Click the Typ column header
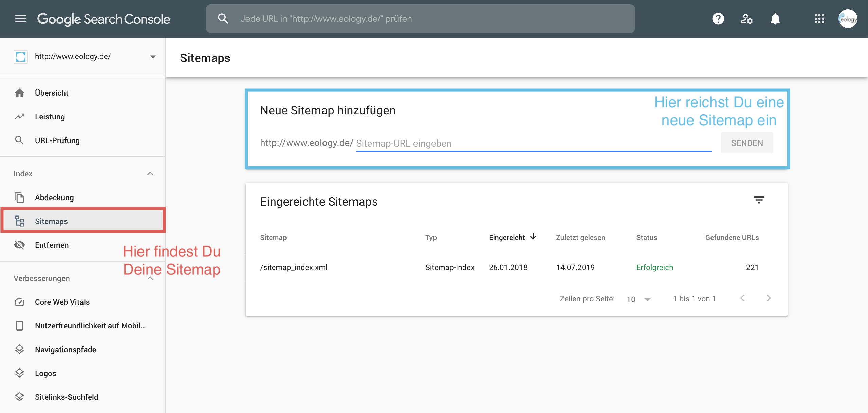The height and width of the screenshot is (413, 868). point(431,238)
